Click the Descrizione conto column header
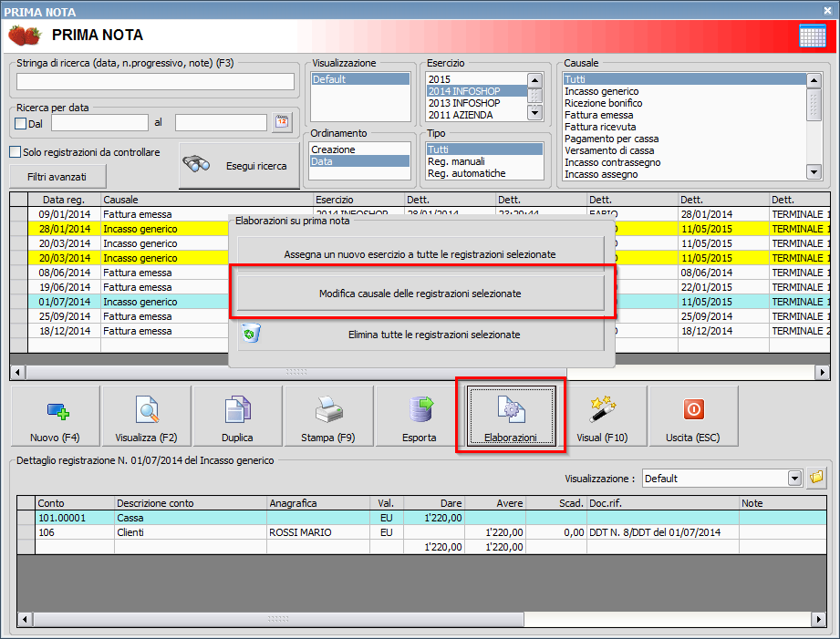 click(x=191, y=503)
